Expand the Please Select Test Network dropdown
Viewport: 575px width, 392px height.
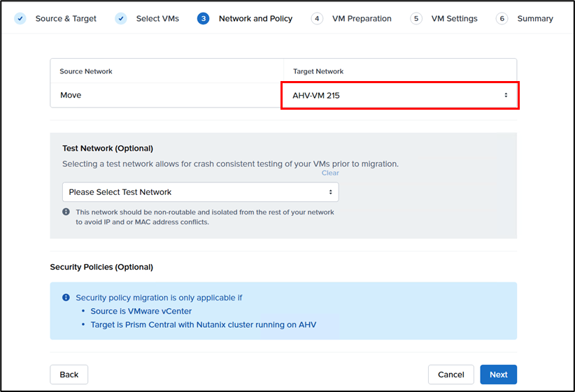tap(200, 192)
